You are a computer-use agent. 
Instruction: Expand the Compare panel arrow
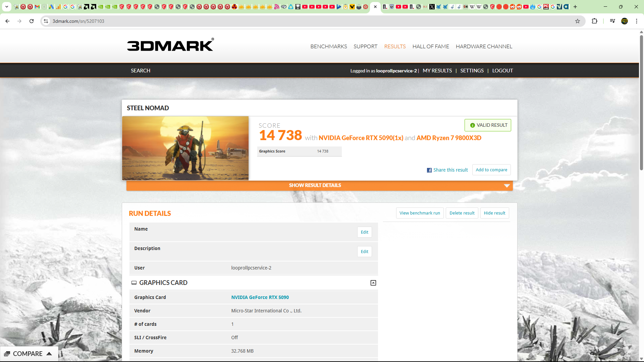coord(49,354)
